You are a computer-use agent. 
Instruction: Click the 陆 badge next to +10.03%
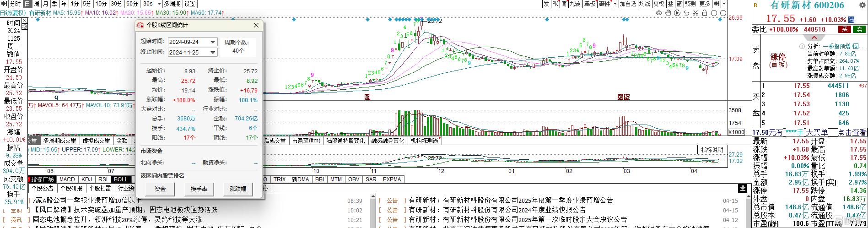click(x=851, y=20)
